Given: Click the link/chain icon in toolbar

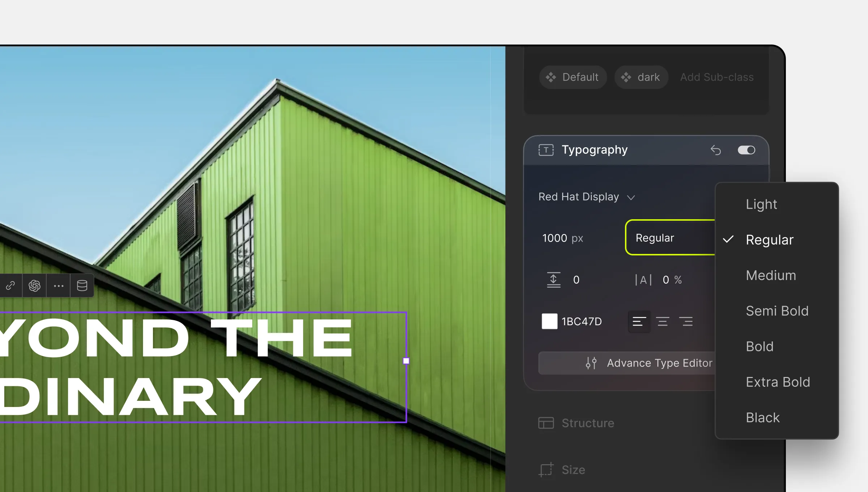Looking at the screenshot, I should coord(11,286).
